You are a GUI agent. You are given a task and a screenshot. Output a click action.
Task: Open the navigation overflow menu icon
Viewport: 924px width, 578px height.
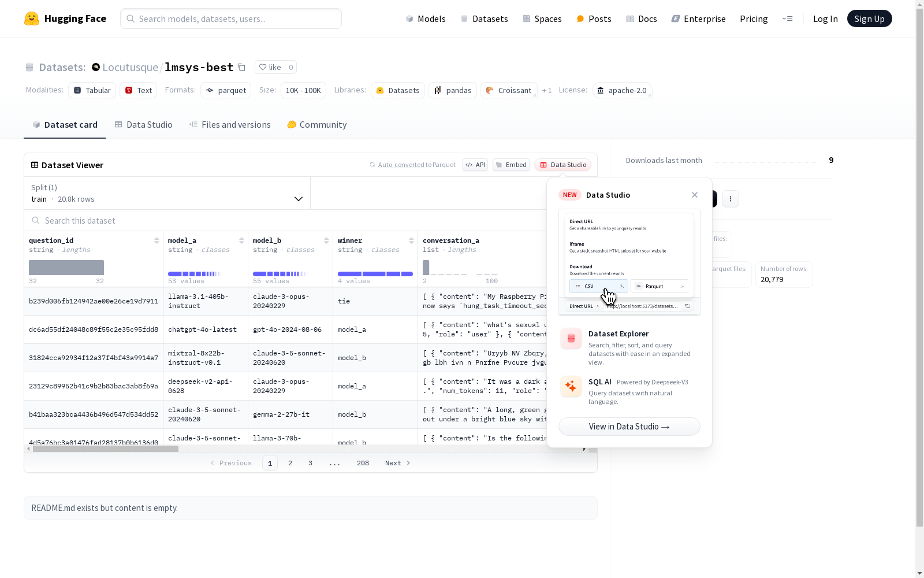[x=787, y=18]
